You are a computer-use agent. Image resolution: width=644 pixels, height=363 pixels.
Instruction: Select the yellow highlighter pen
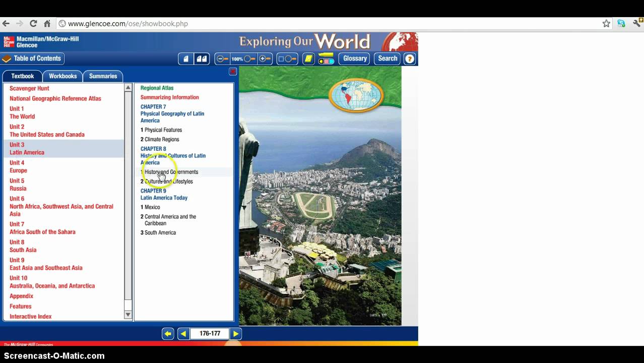tap(326, 54)
